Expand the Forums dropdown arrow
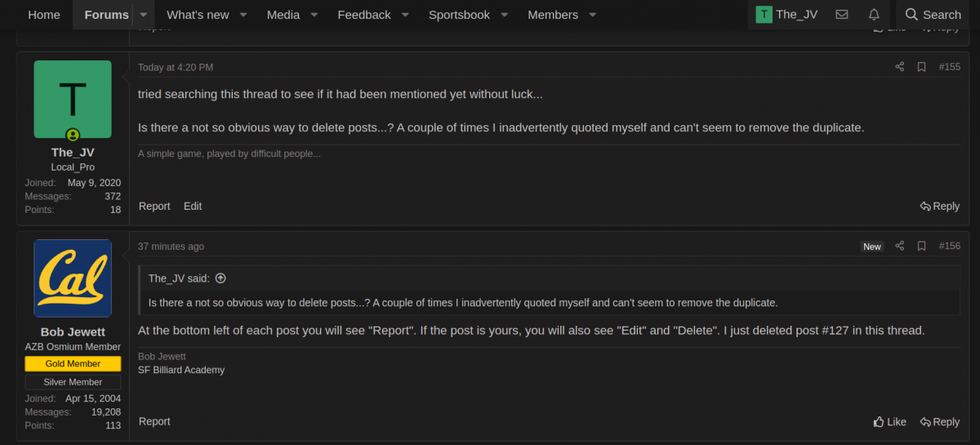Screen dimensions: 980x445 click(x=144, y=15)
